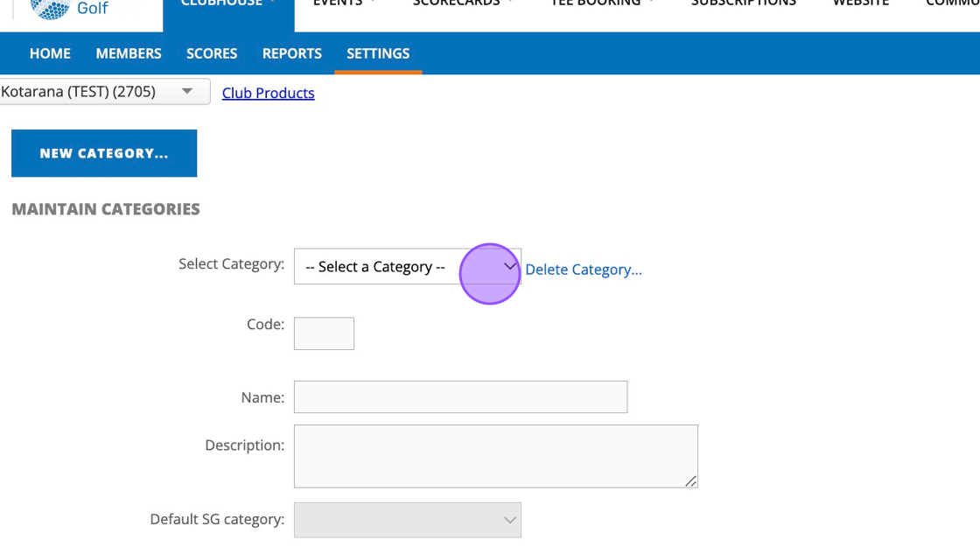
Task: Click the Golf logo icon
Action: coord(51,8)
